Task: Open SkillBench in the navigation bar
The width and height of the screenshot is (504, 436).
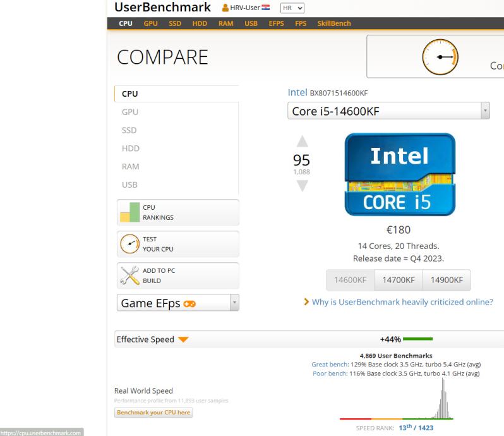Action: 334,23
